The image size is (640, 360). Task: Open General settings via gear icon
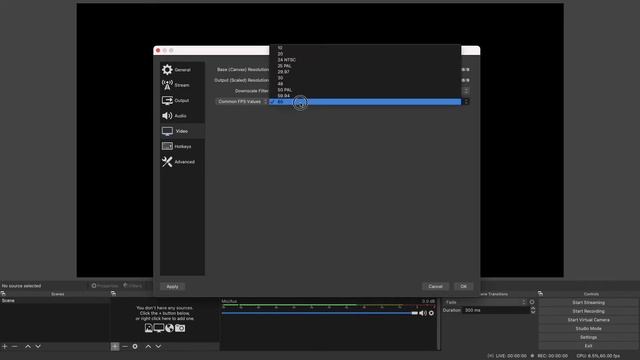(167, 70)
